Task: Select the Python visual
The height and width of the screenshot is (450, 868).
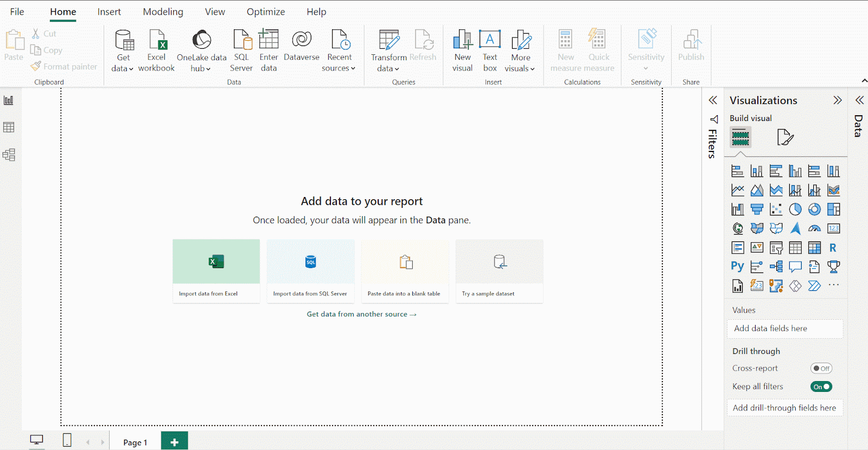Action: (x=737, y=267)
